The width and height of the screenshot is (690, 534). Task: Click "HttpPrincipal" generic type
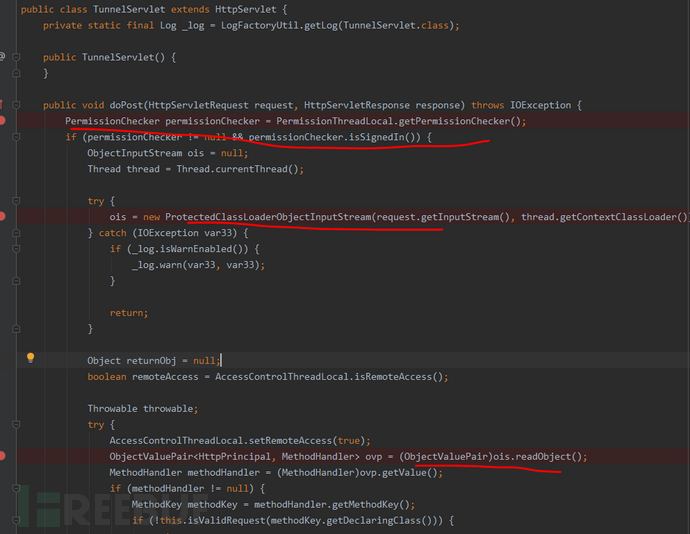coord(235,457)
